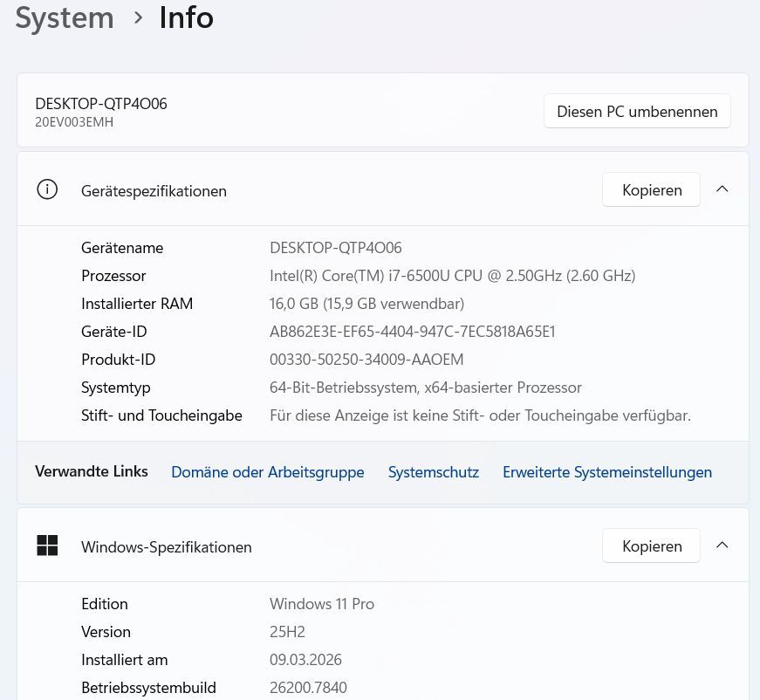Click the info icon beside Gerätespezifikationen
Screen dimensions: 760x700
click(47, 189)
